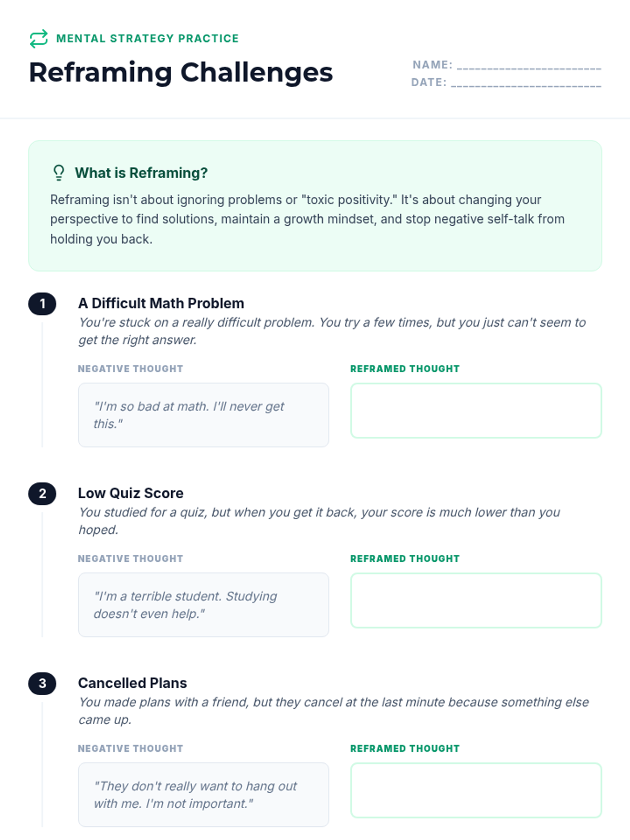The image size is (630, 840).
Task: Click the Date blank line
Action: tap(526, 84)
